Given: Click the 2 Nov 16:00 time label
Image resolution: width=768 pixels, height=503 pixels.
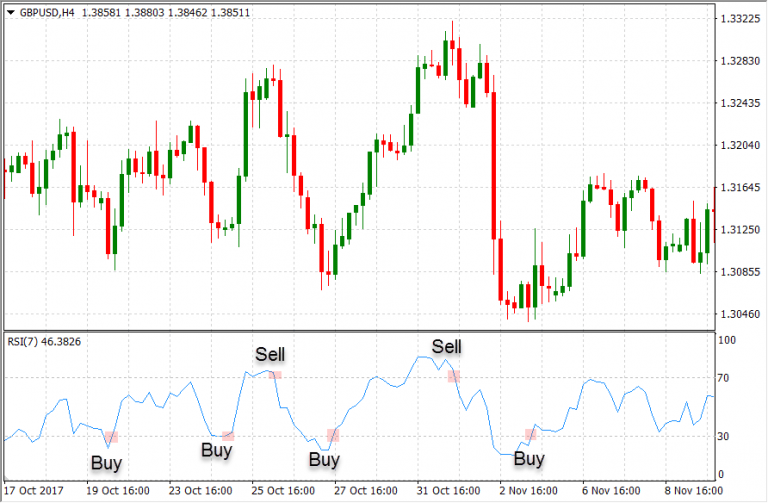Looking at the screenshot, I should click(x=528, y=490).
